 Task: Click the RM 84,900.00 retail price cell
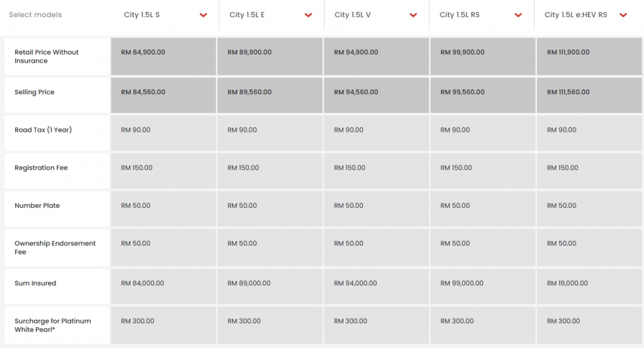pyautogui.click(x=143, y=53)
